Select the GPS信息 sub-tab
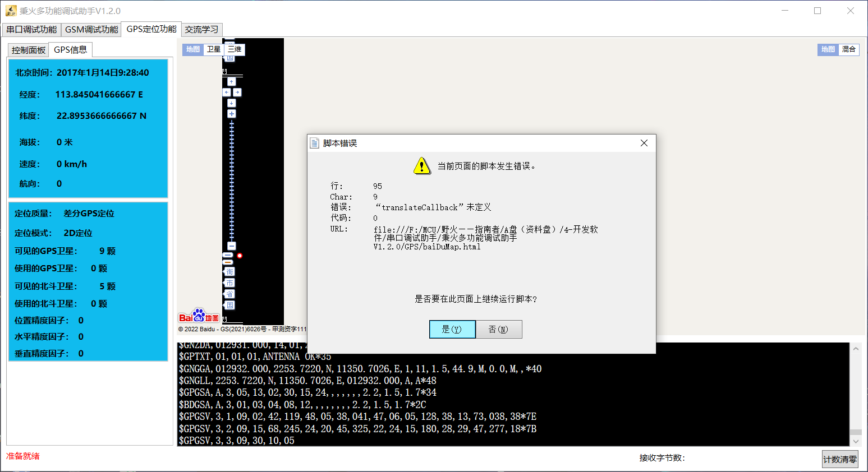Image resolution: width=868 pixels, height=472 pixels. click(71, 49)
